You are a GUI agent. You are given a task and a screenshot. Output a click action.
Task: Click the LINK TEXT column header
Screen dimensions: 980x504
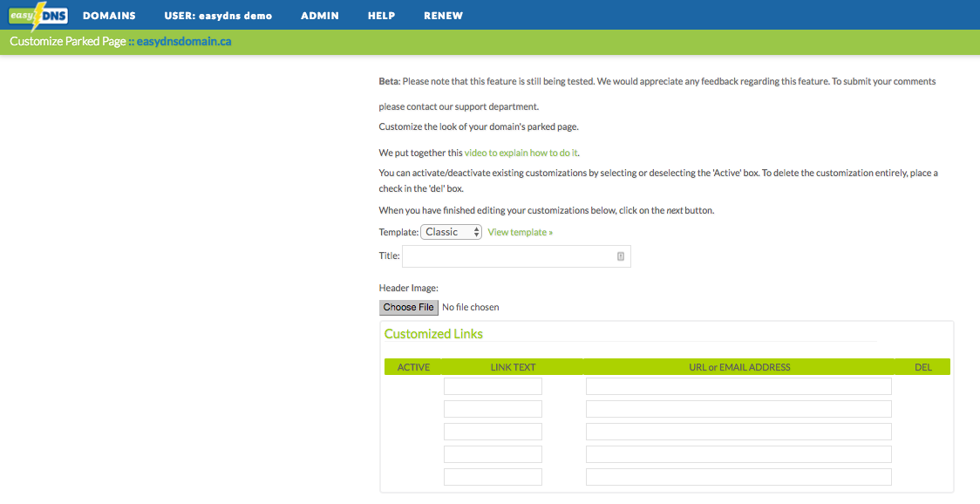(x=513, y=367)
